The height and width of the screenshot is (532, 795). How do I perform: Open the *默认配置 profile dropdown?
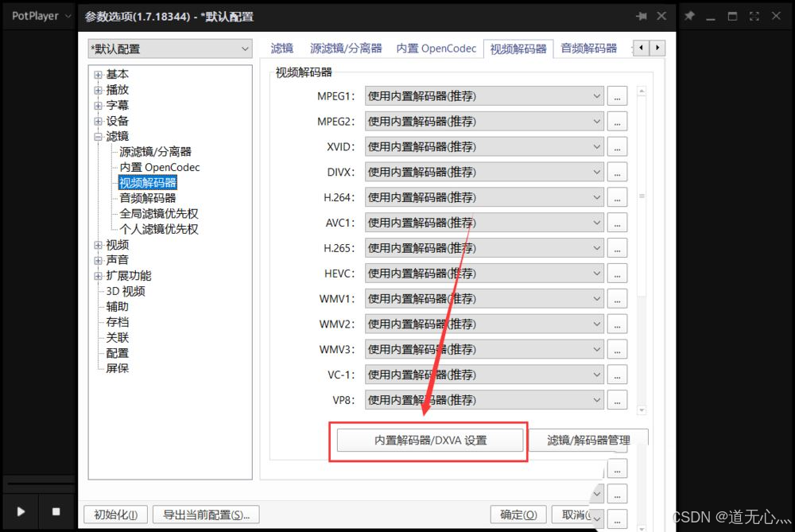tap(170, 49)
